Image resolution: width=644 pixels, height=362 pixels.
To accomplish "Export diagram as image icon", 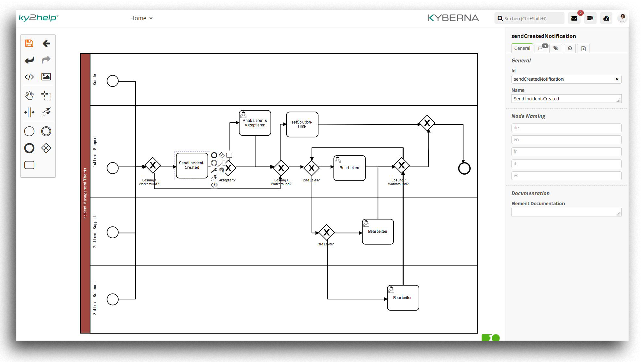I will pyautogui.click(x=46, y=77).
